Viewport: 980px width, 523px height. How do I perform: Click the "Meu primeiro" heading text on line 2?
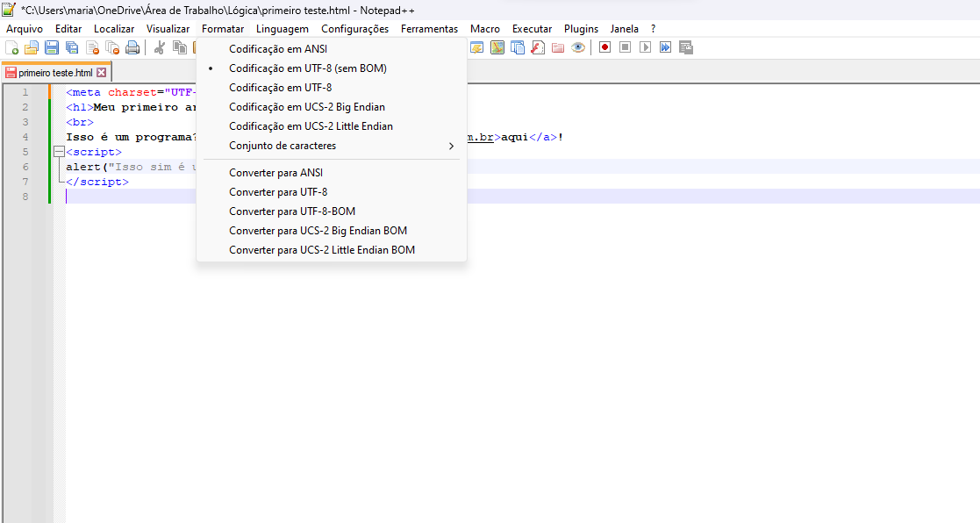(x=136, y=107)
